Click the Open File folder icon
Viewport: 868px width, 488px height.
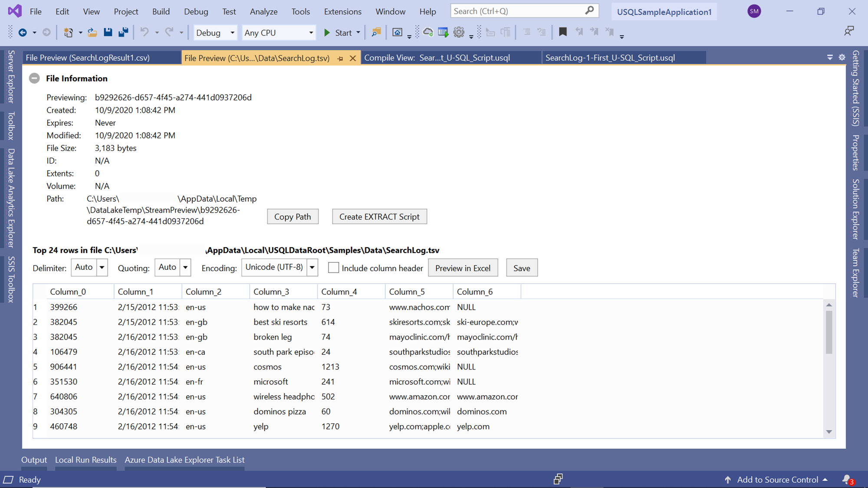click(x=92, y=32)
